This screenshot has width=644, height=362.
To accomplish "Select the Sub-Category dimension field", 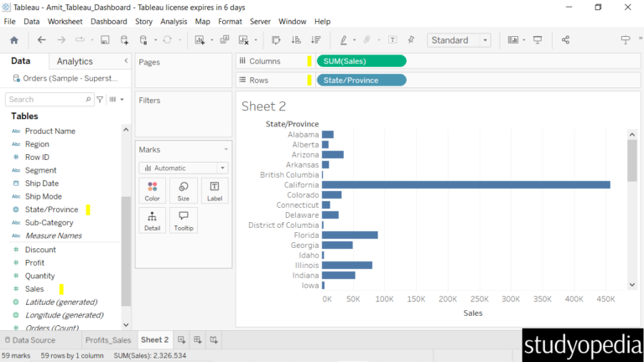I will 49,222.
